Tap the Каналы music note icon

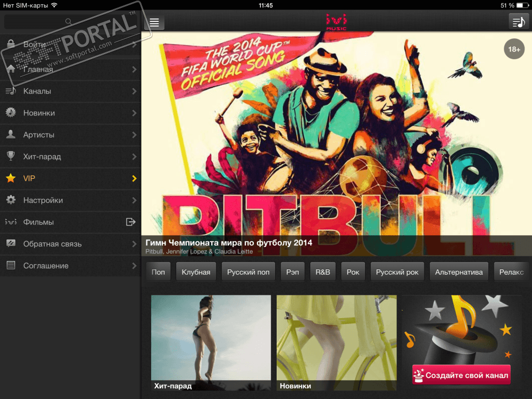[x=11, y=90]
